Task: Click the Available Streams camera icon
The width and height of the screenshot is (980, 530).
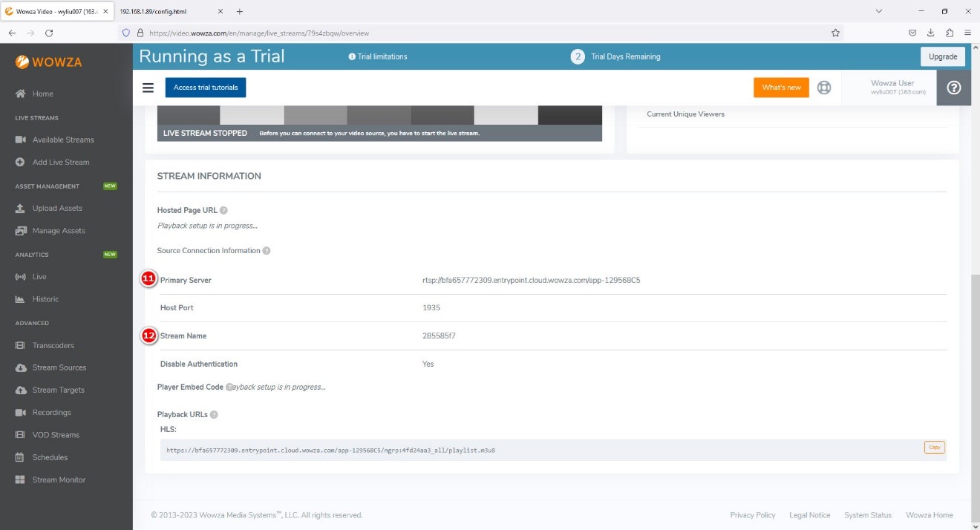Action: (21, 140)
